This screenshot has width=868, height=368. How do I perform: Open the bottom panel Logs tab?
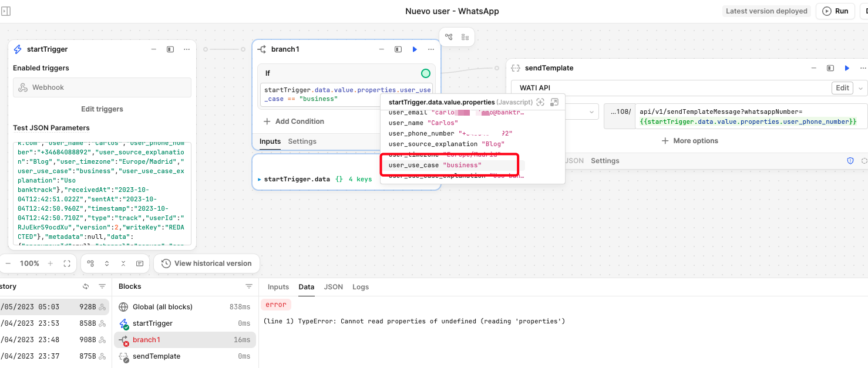coord(361,287)
